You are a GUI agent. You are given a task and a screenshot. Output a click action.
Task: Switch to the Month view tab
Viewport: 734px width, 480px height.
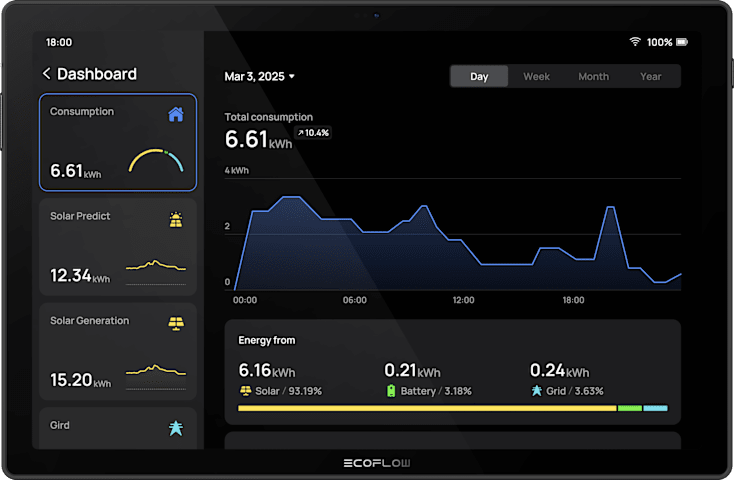point(593,77)
